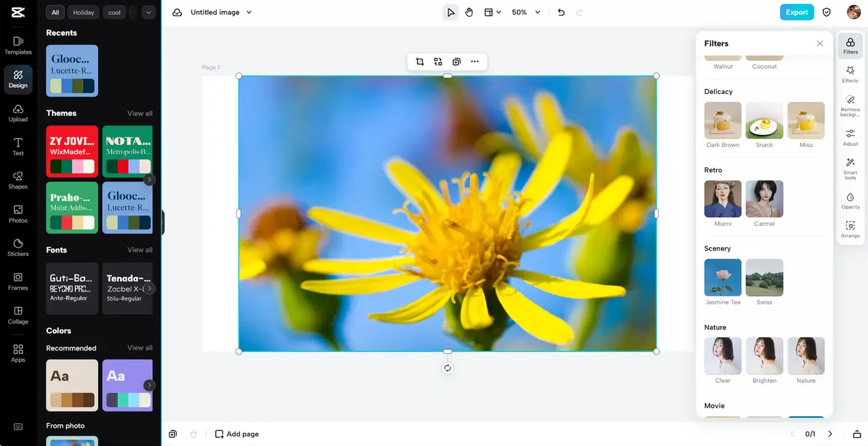
Task: Open Remove background tool
Action: tap(850, 106)
